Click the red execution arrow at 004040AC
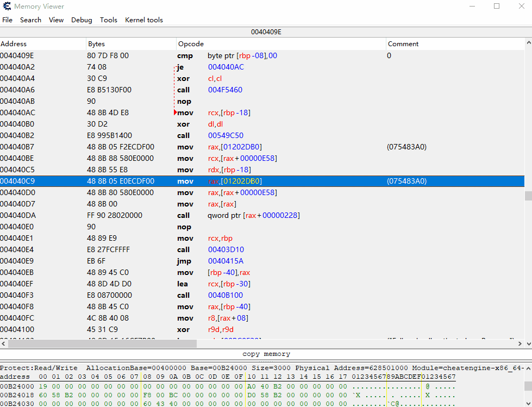Viewport: 532px width, 407px height. (175, 112)
